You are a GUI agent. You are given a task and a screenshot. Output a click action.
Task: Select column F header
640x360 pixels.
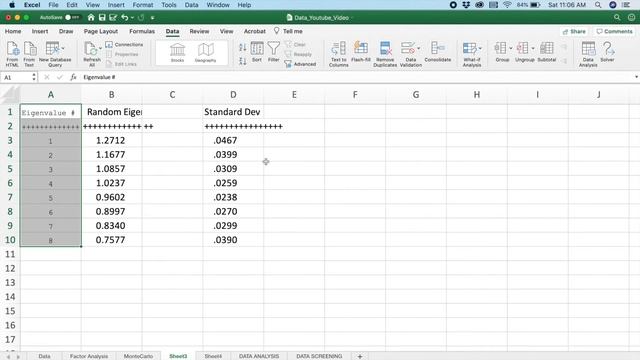point(355,95)
